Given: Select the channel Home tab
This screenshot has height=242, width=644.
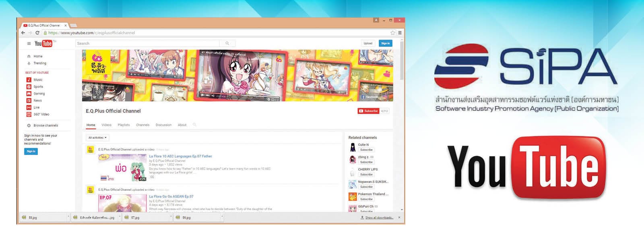Looking at the screenshot, I should 91,125.
